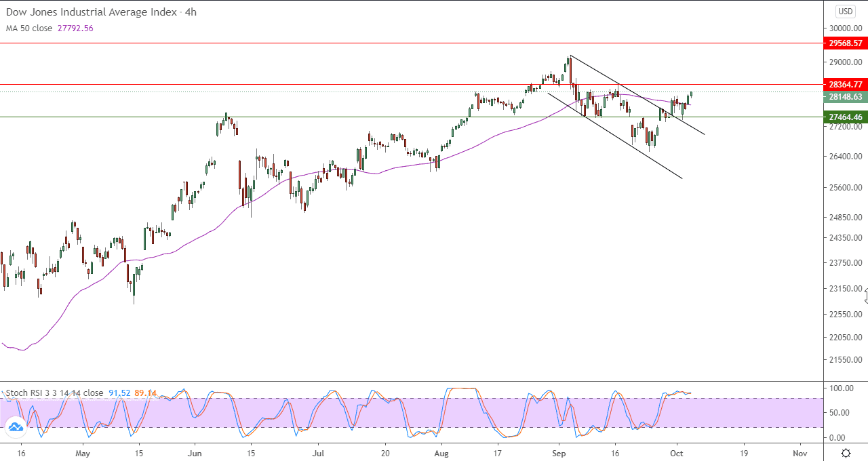Image resolution: width=868 pixels, height=461 pixels.
Task: Click the red 28364.77 price label
Action: click(x=845, y=85)
